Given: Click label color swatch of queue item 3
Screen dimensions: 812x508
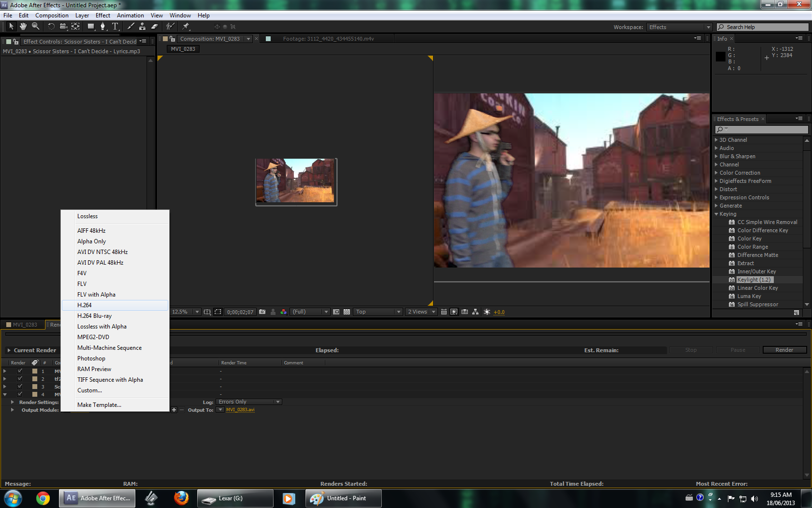Looking at the screenshot, I should tap(35, 387).
